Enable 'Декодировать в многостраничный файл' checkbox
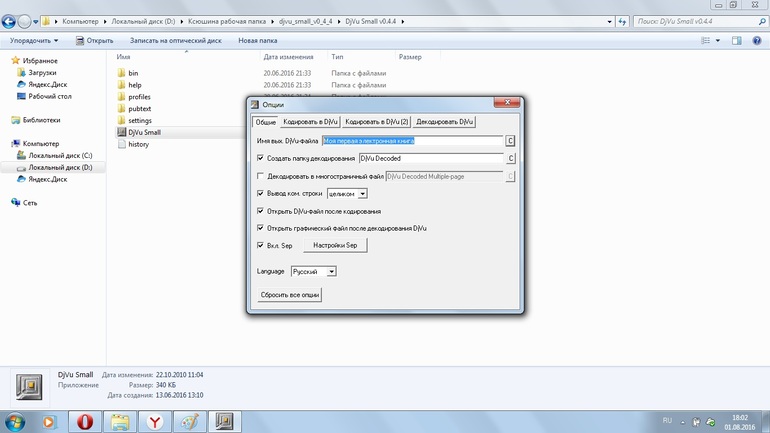770x433 pixels. point(261,176)
